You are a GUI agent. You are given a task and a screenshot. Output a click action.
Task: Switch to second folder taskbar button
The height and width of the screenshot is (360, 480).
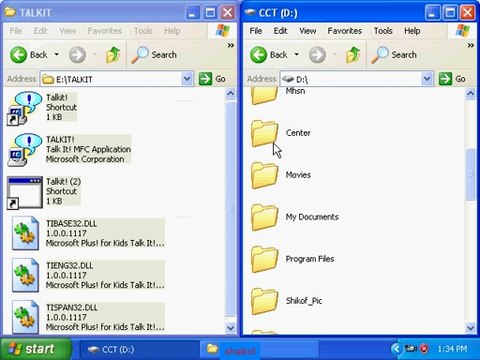258,349
